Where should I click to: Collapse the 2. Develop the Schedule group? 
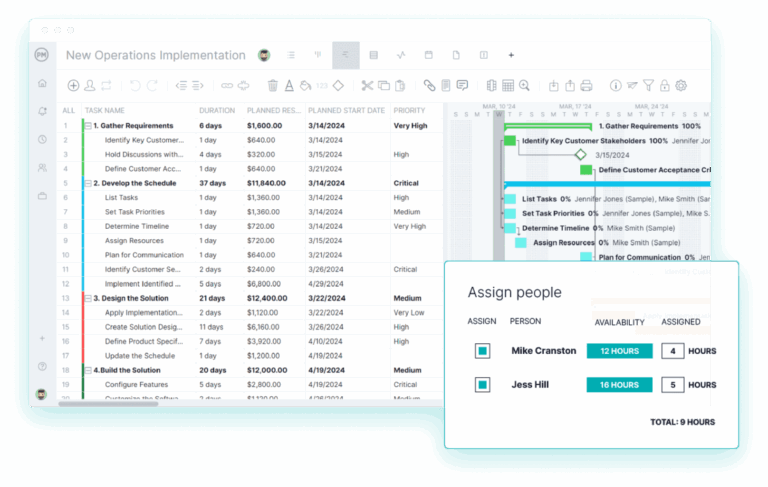point(88,183)
